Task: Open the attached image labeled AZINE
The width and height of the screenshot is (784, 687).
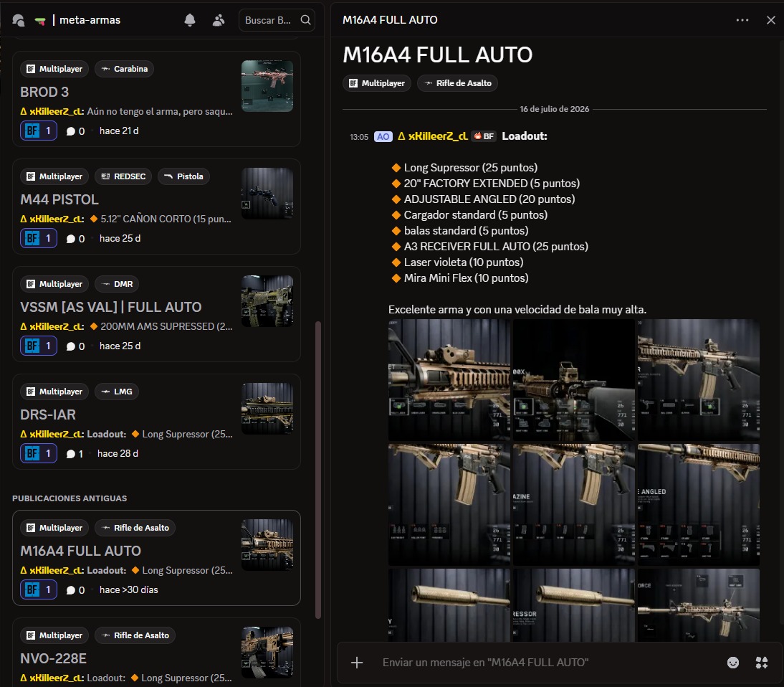Action: pos(573,504)
